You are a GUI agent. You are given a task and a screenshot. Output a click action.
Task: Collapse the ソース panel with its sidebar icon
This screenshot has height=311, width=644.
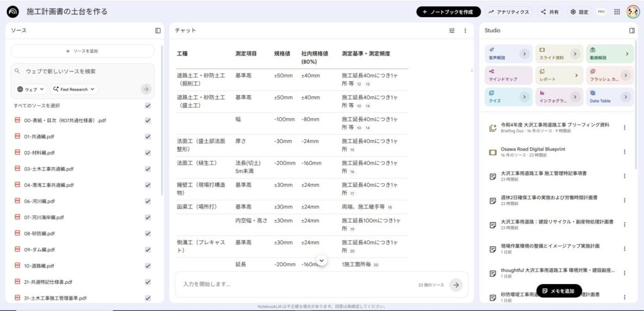pos(158,30)
